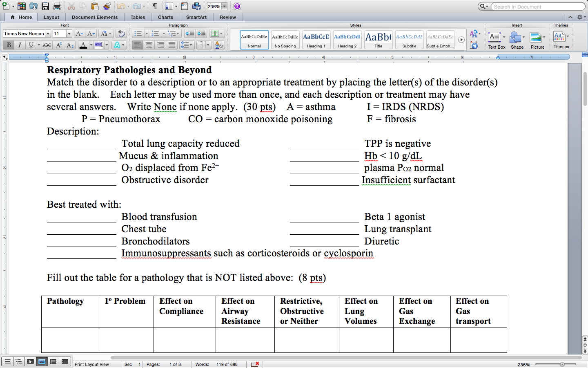The height and width of the screenshot is (368, 588).
Task: Switch to the Document Elements tab
Action: (95, 17)
